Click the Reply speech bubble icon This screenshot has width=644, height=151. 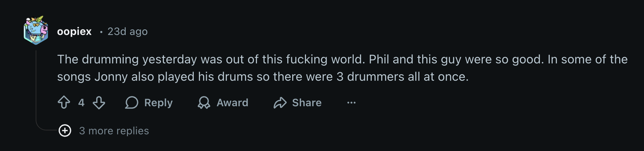click(132, 102)
